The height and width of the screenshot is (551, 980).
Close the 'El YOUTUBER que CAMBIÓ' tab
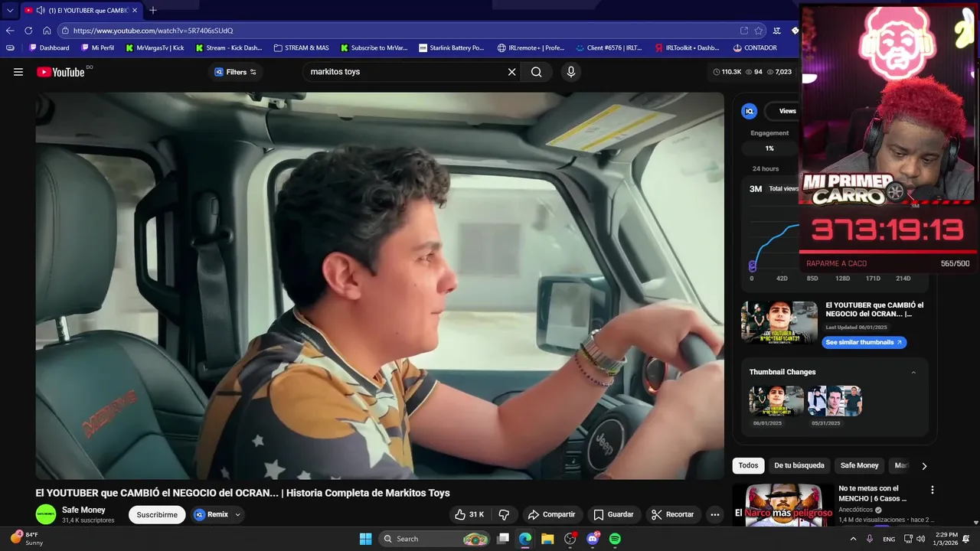point(134,11)
